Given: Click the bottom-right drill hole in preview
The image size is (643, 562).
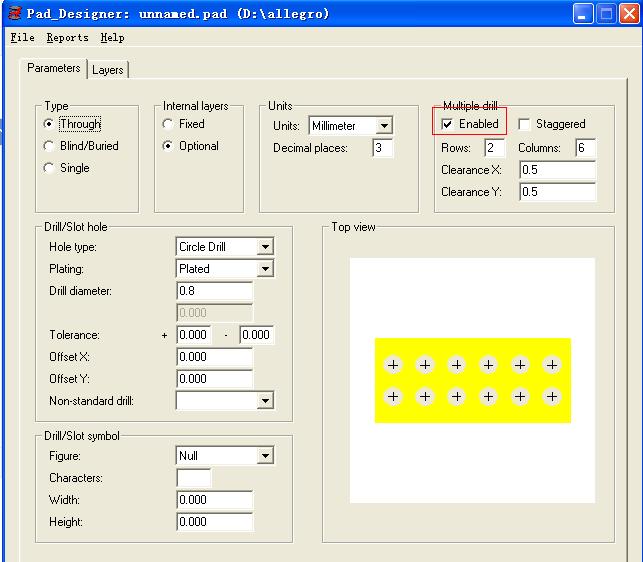Looking at the screenshot, I should (551, 397).
